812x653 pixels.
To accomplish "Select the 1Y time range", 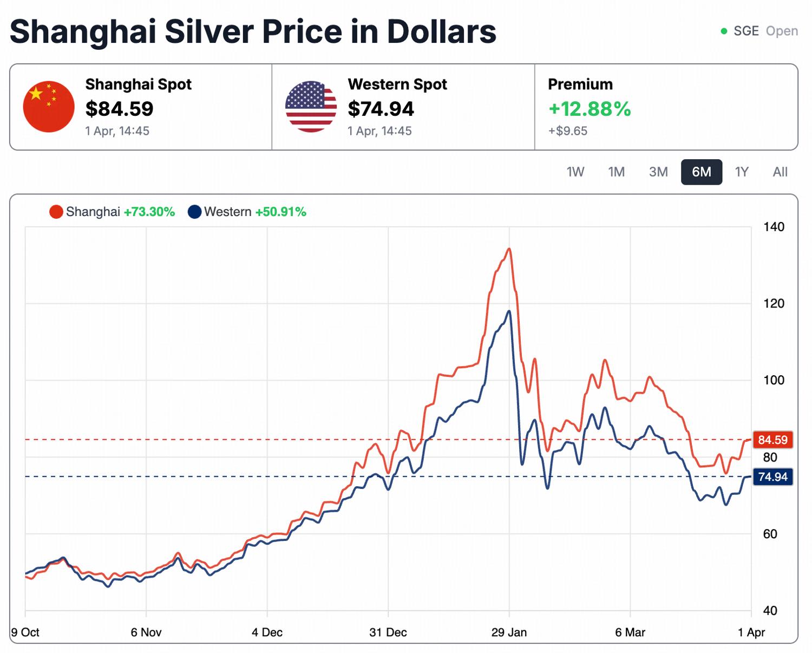I will click(742, 172).
